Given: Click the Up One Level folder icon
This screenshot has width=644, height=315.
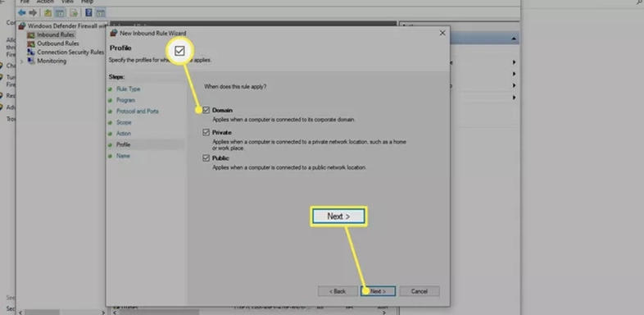Looking at the screenshot, I should click(x=48, y=13).
